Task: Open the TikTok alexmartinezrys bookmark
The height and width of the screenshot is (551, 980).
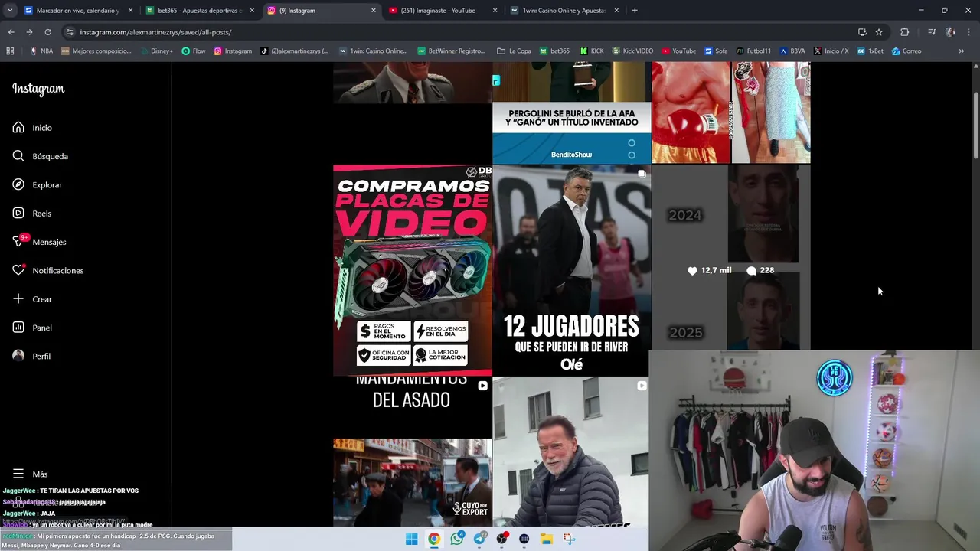Action: tap(295, 51)
